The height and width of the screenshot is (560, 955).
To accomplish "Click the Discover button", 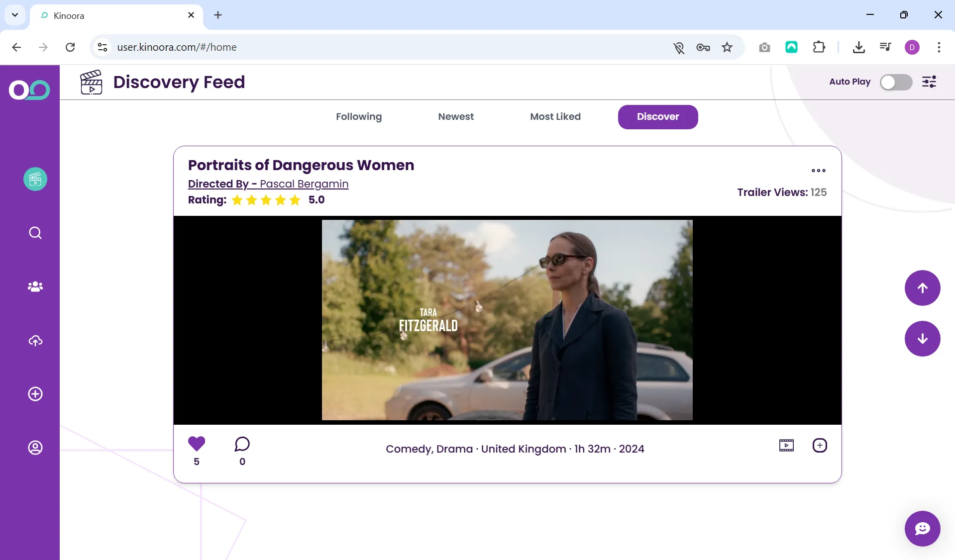I will click(657, 116).
